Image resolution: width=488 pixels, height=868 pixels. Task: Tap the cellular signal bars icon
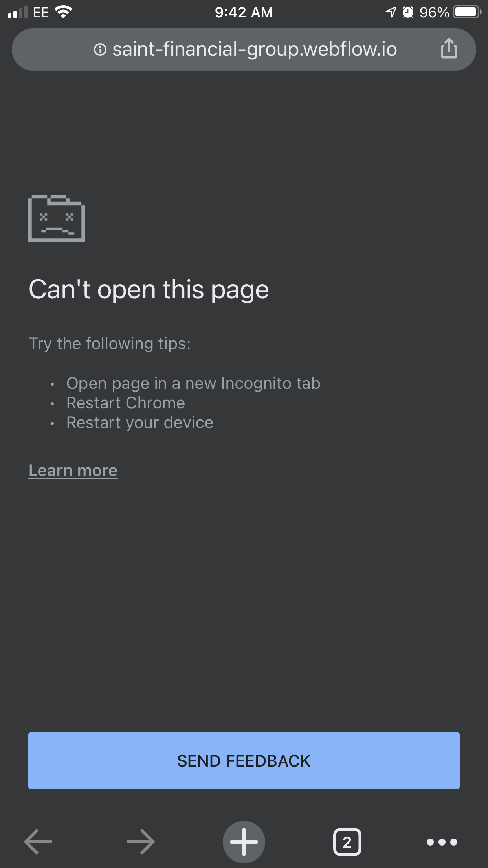click(x=18, y=12)
